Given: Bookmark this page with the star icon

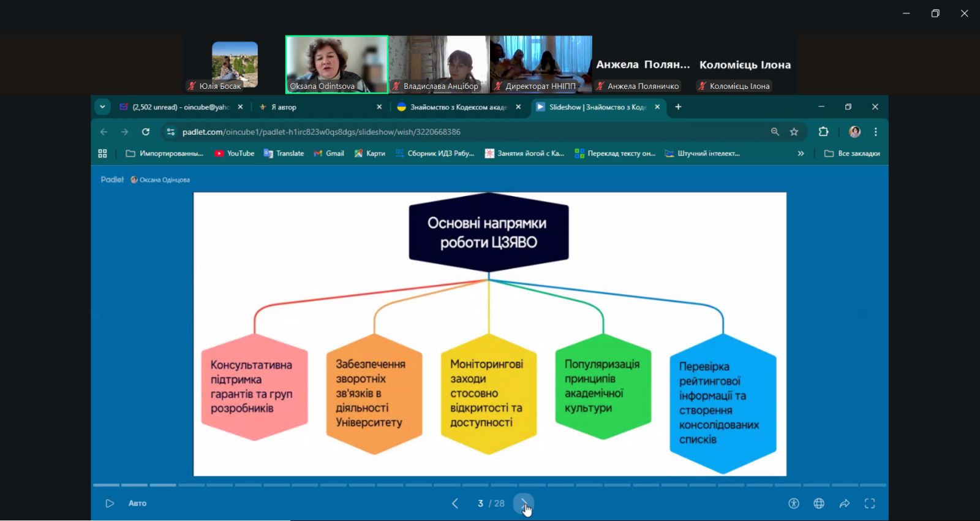Looking at the screenshot, I should click(794, 132).
